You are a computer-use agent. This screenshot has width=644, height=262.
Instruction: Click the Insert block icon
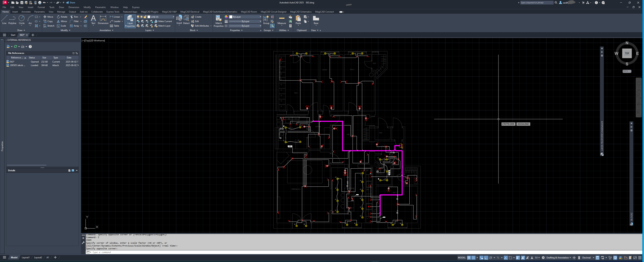coord(179,19)
